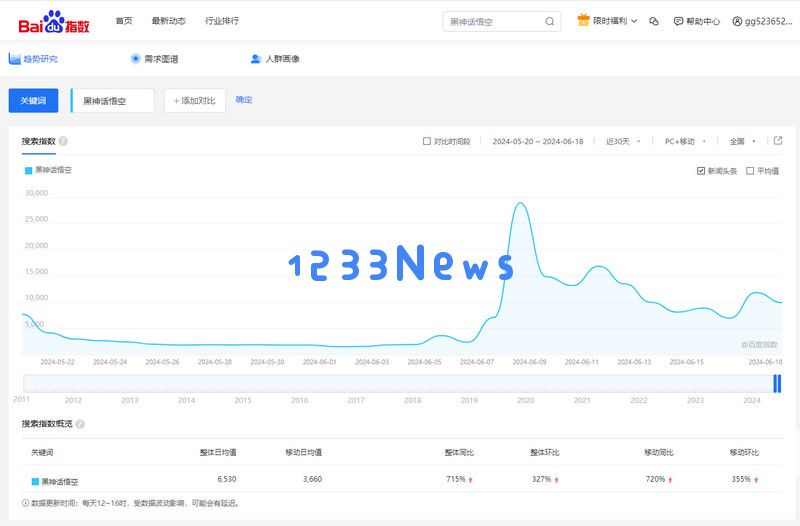Click the orange gift box icon
The width and height of the screenshot is (800, 526).
583,20
